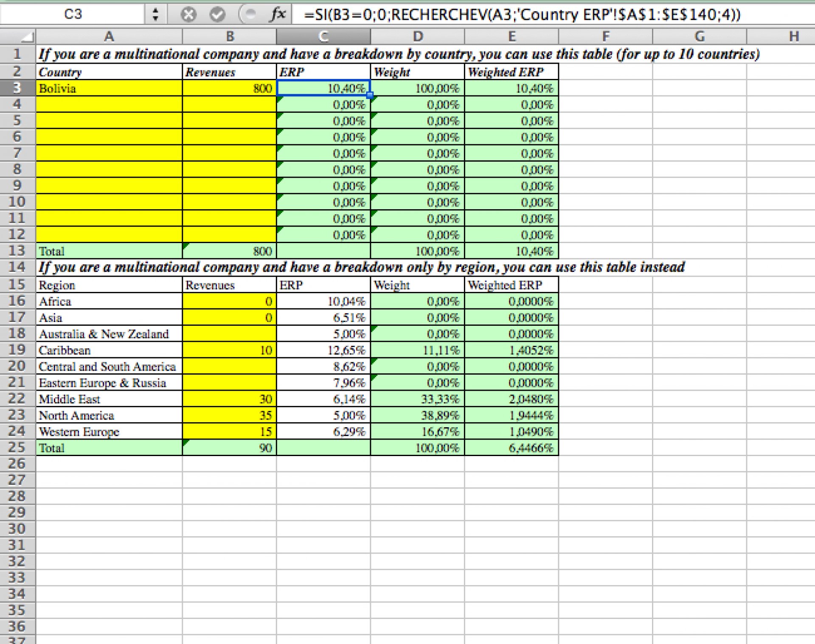The height and width of the screenshot is (644, 815).
Task: Open the Name Box stepper arrows
Action: coord(155,14)
